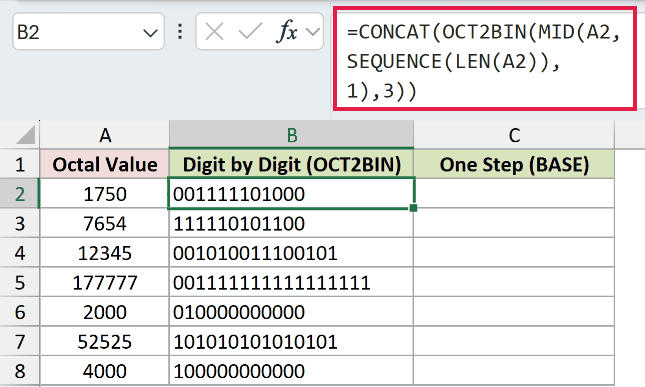Click the Cancel (X) formula icon
645x387 pixels.
214,32
